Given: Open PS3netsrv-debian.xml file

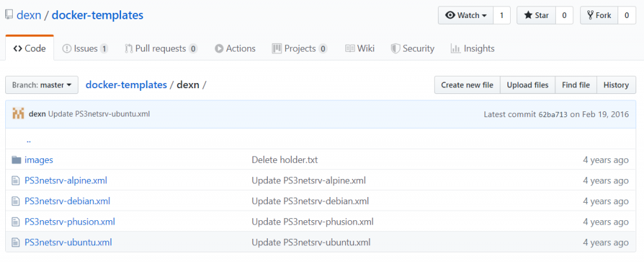Looking at the screenshot, I should [68, 201].
